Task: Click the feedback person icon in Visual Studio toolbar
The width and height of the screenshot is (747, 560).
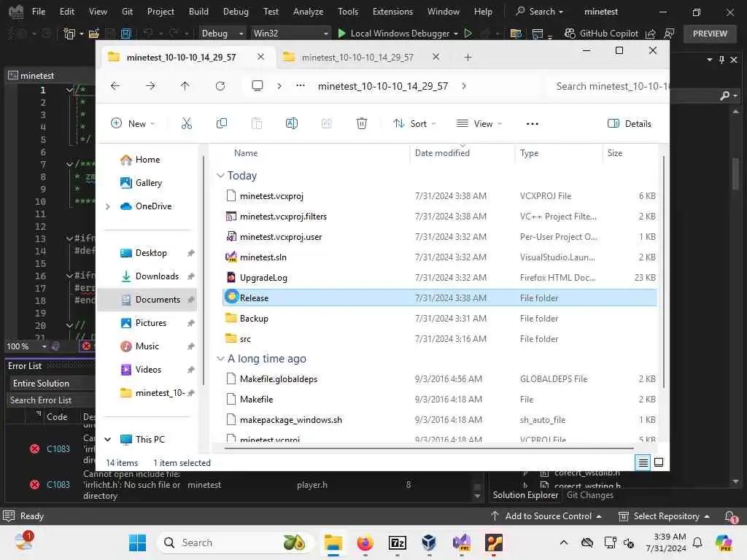Action: (669, 34)
